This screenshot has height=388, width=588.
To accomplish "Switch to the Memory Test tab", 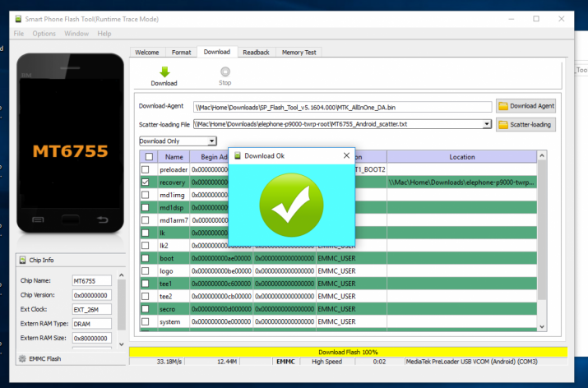I will (x=299, y=53).
